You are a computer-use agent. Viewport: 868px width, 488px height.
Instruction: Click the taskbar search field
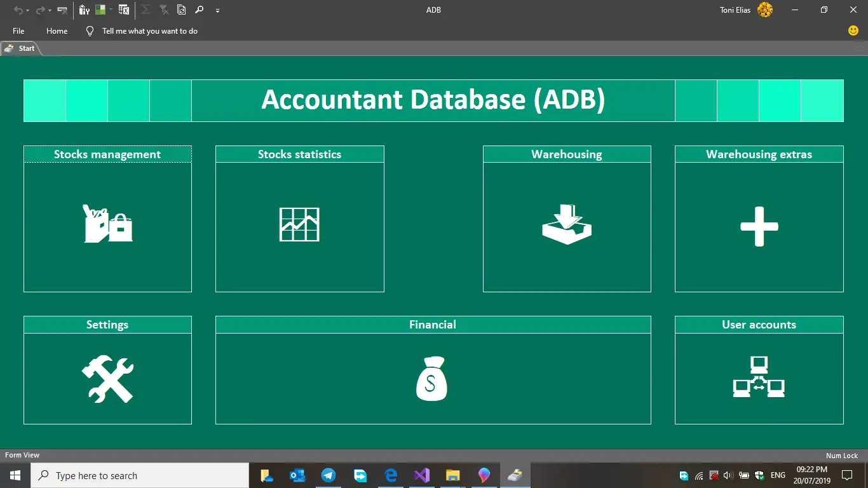[140, 475]
